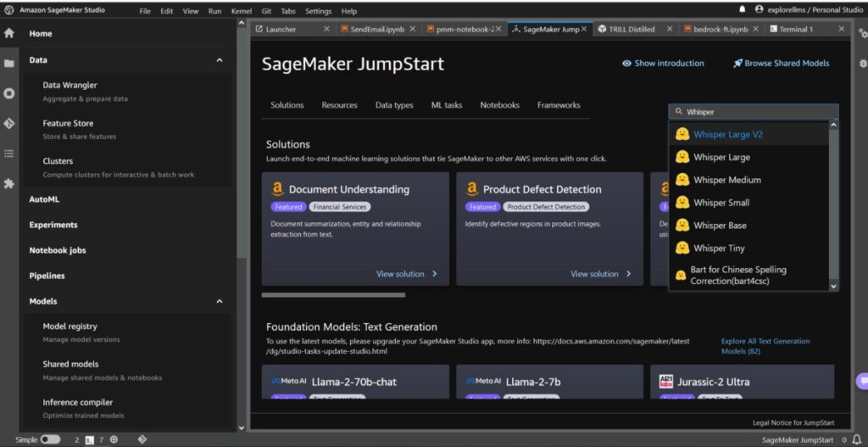Click the sidebar scroll-down arrow
The height and width of the screenshot is (447, 868).
click(x=241, y=427)
